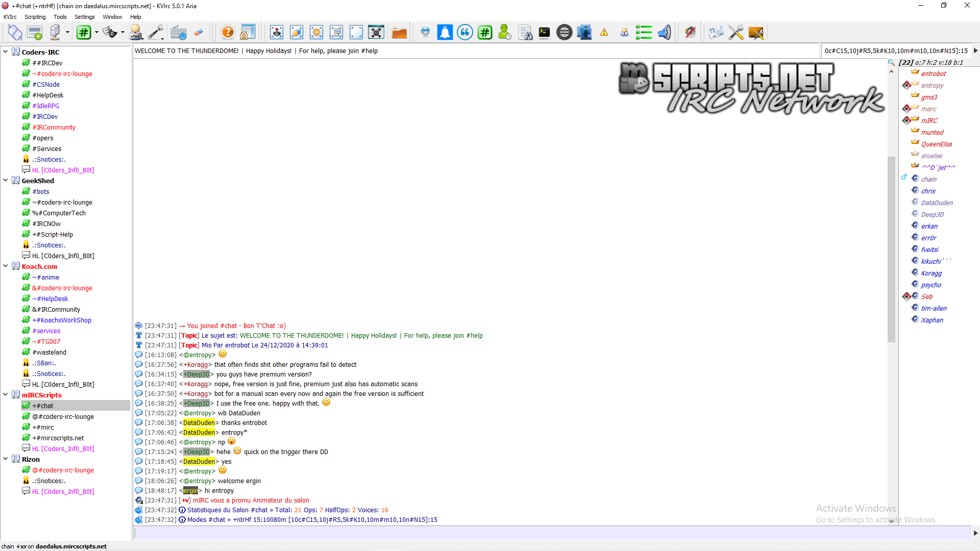
Task: Open the Settings menu
Action: tap(84, 17)
